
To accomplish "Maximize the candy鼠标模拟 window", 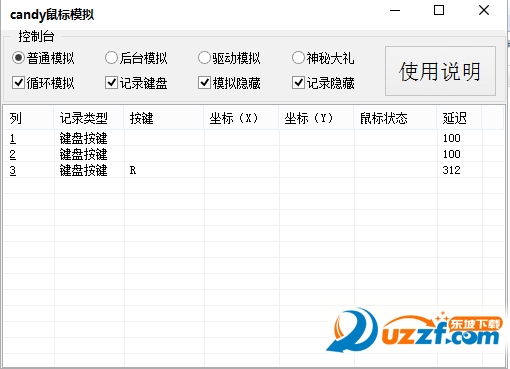I will tap(439, 10).
